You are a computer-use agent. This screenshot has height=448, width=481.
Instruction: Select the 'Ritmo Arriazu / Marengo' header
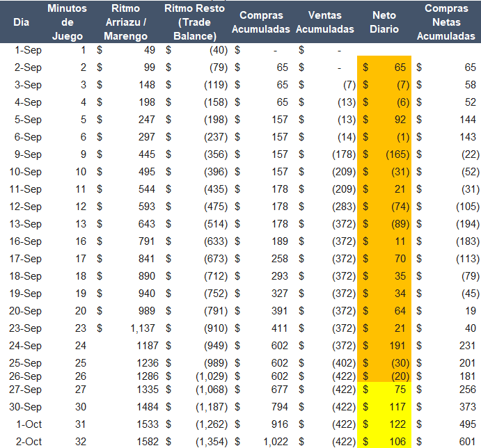(x=125, y=22)
